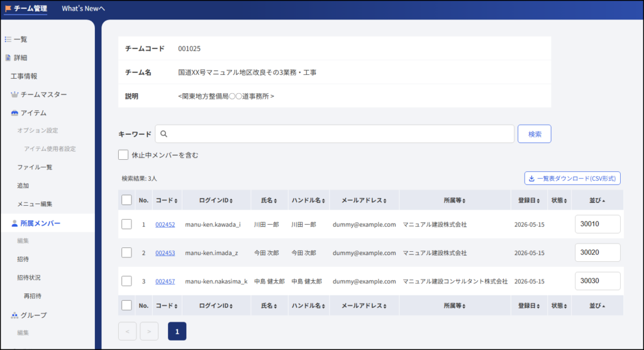Check the row checkbox for 川田 一郎

pos(126,224)
